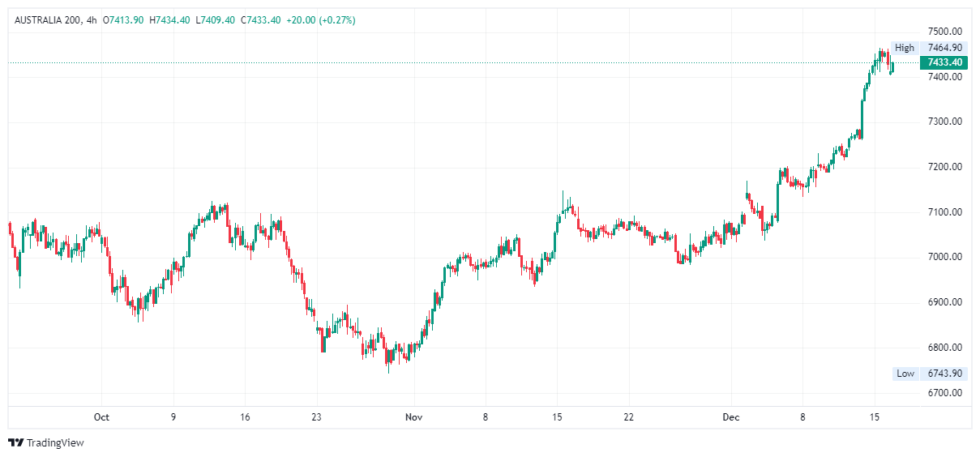Click the 7000.00 price axis label
980x457 pixels.
(x=945, y=257)
